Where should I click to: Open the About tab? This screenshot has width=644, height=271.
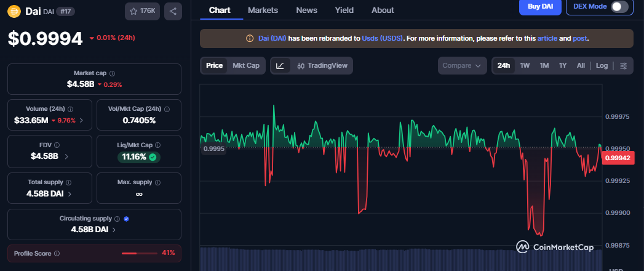(x=383, y=10)
